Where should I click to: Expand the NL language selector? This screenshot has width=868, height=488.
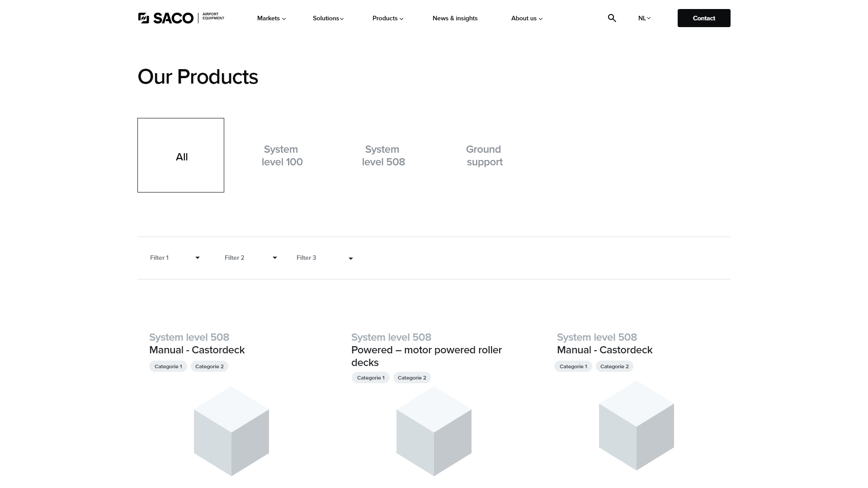(644, 19)
